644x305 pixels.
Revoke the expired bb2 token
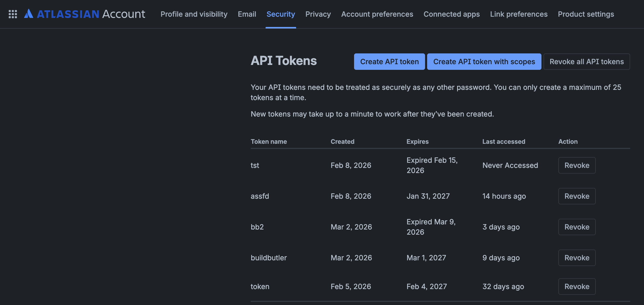pos(577,227)
